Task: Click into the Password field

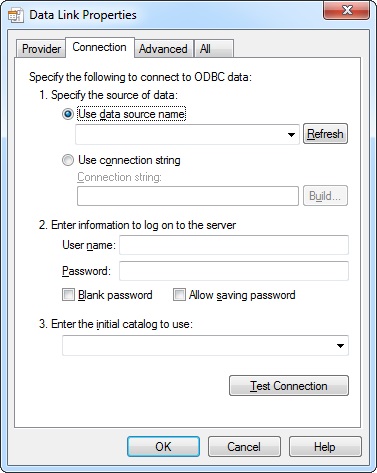Action: point(234,271)
